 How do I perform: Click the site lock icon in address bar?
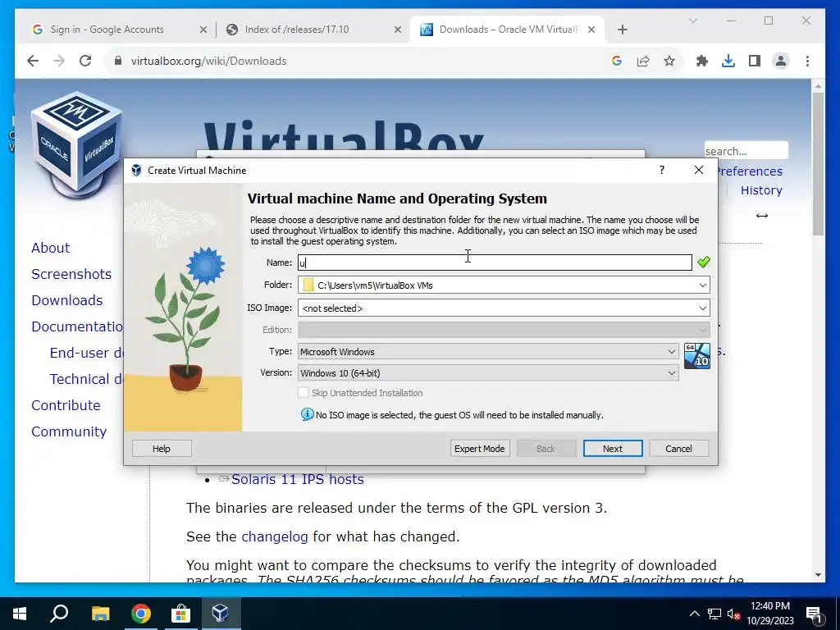(118, 61)
